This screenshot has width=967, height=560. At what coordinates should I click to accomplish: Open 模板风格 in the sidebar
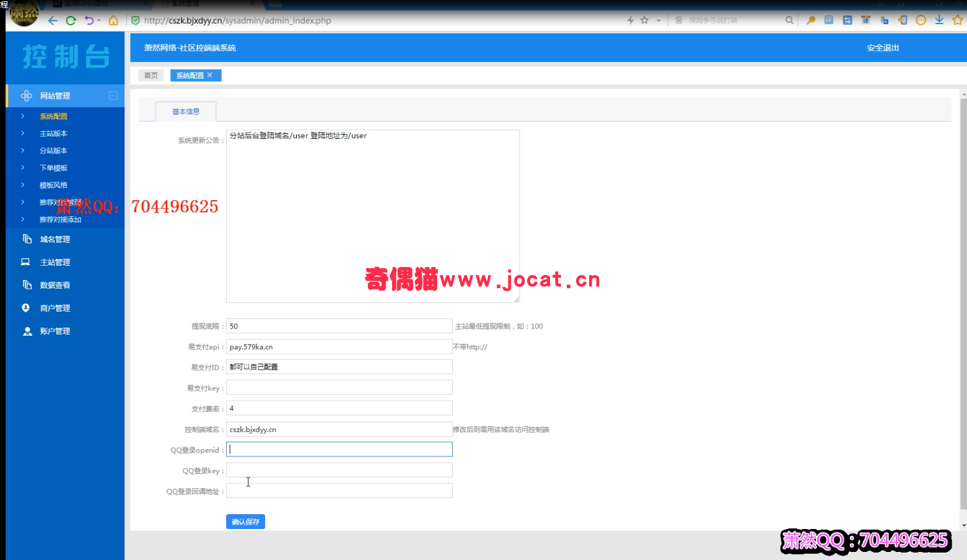(53, 185)
